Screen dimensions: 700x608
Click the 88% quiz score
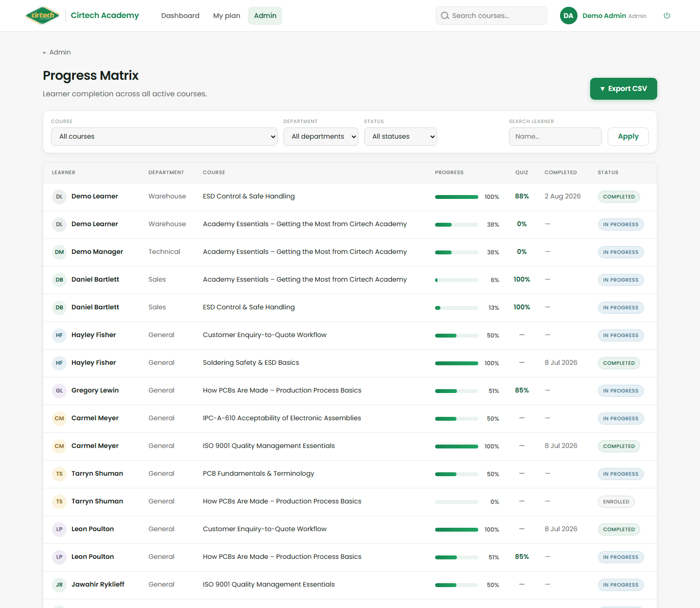[x=522, y=197]
